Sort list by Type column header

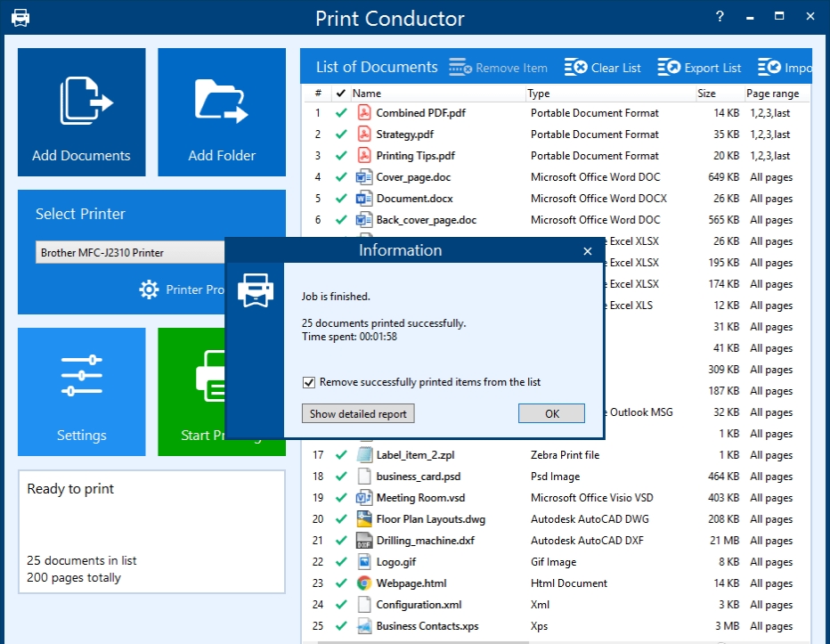point(539,94)
